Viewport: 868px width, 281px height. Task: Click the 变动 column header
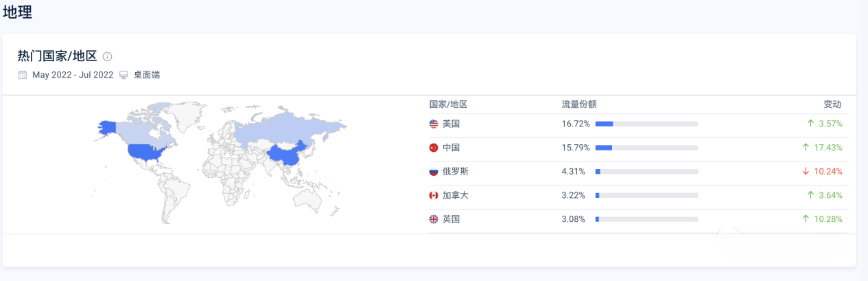click(832, 104)
